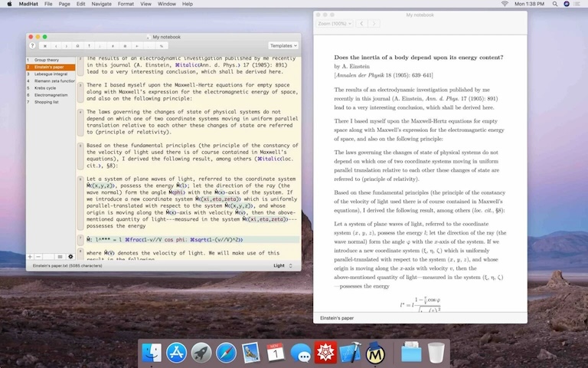Open the Preview bird icon in the Dock
The height and width of the screenshot is (368, 588).
[x=251, y=353]
